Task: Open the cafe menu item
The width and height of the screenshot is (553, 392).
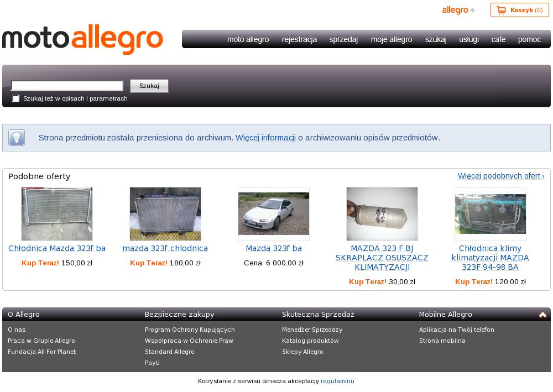Action: coord(498,39)
